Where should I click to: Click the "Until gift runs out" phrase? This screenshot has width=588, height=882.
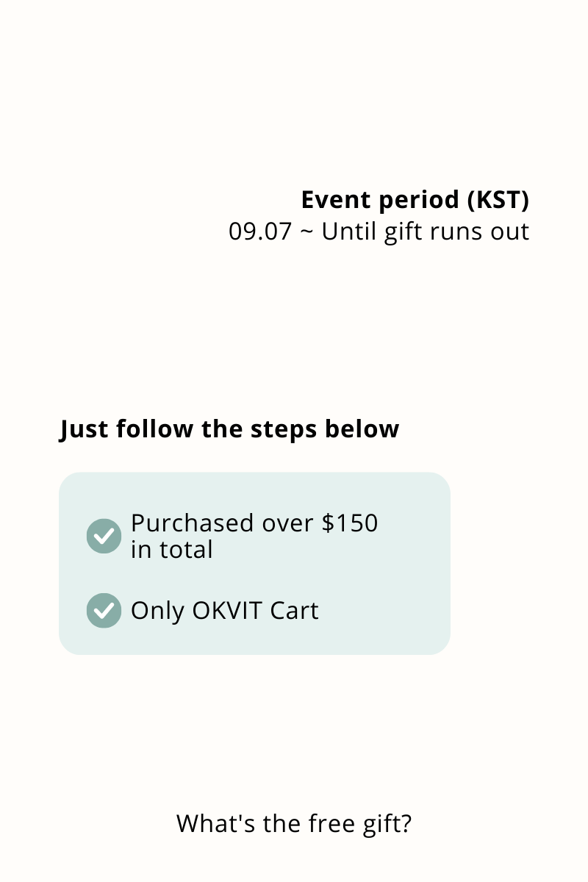tap(425, 232)
